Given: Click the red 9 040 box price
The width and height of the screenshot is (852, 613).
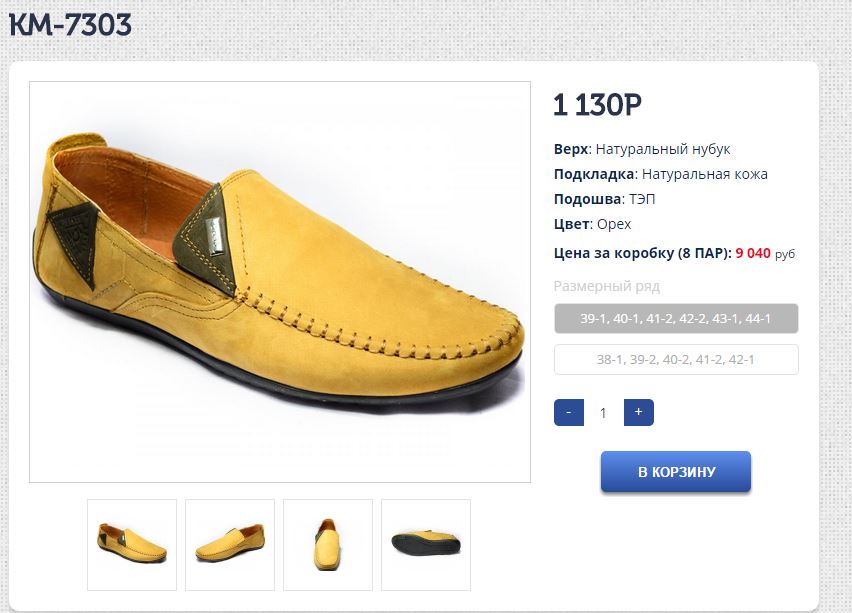Looking at the screenshot, I should click(753, 253).
